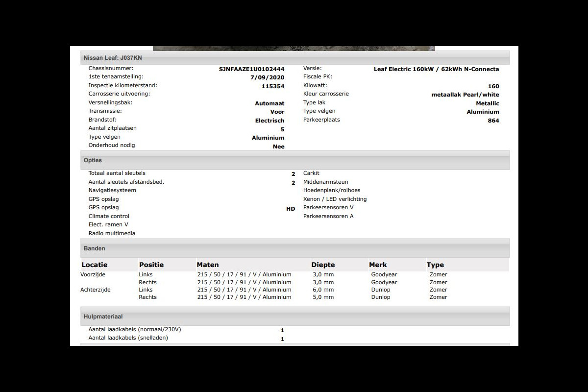Select the 6,0 mm tread depth value

pyautogui.click(x=323, y=290)
